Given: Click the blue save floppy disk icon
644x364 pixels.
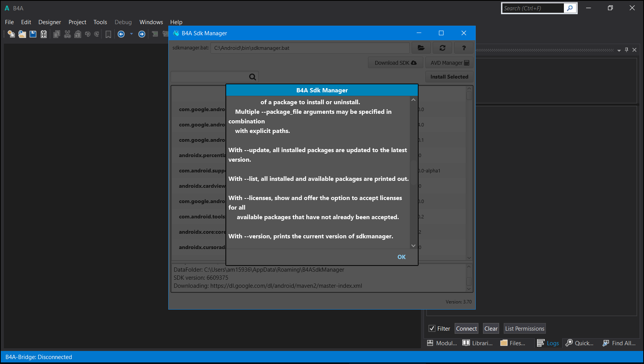Looking at the screenshot, I should tap(33, 34).
